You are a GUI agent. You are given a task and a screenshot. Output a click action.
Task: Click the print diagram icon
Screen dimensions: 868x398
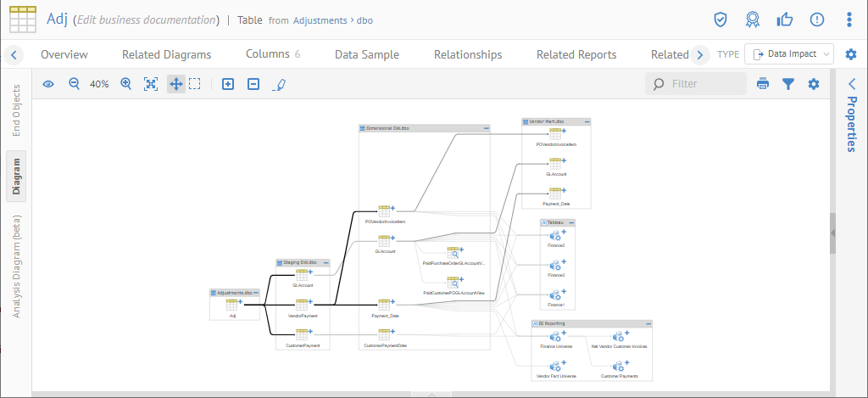tap(763, 84)
